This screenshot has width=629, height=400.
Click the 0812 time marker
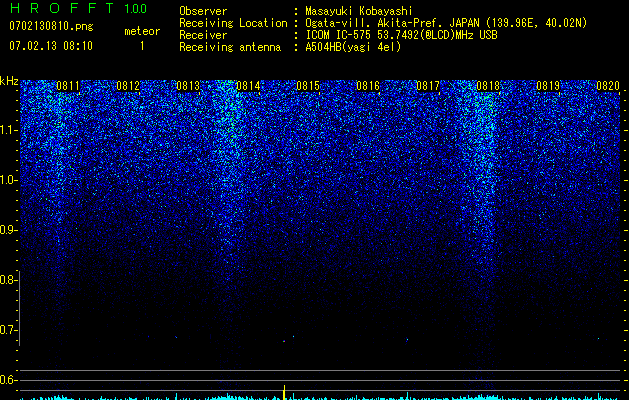(x=128, y=86)
